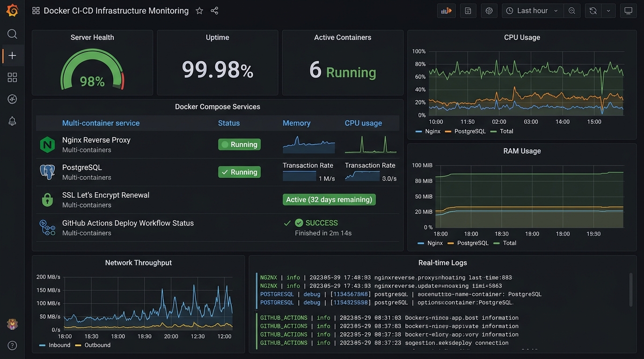Viewport: 644px width, 359px height.
Task: Click the user avatar in the sidebar
Action: 13,323
